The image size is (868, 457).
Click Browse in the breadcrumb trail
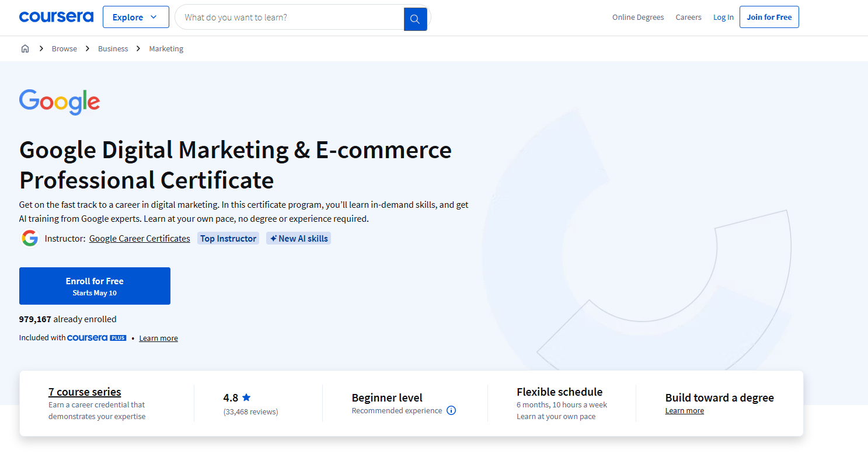[x=64, y=48]
